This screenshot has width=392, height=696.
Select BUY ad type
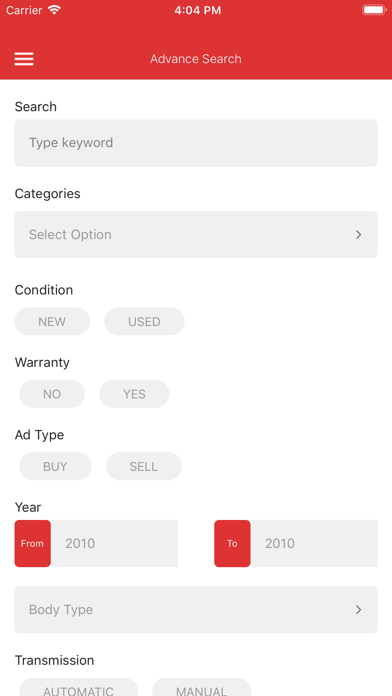(55, 466)
